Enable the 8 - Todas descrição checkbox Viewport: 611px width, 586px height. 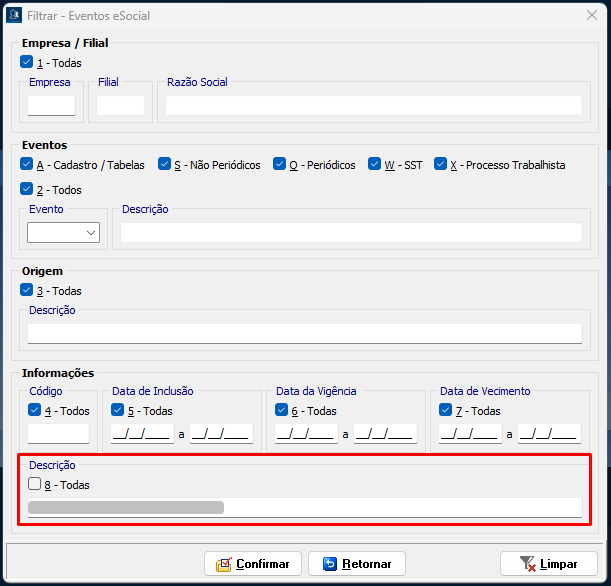pyautogui.click(x=35, y=484)
